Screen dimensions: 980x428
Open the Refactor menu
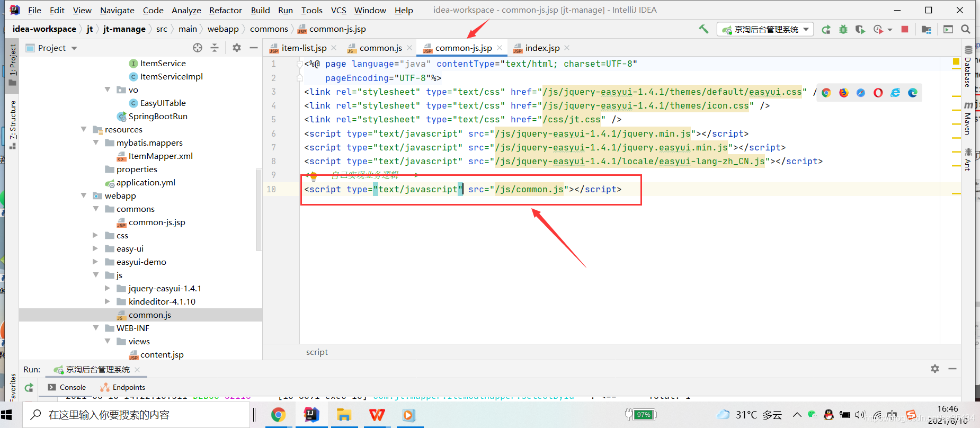tap(225, 10)
